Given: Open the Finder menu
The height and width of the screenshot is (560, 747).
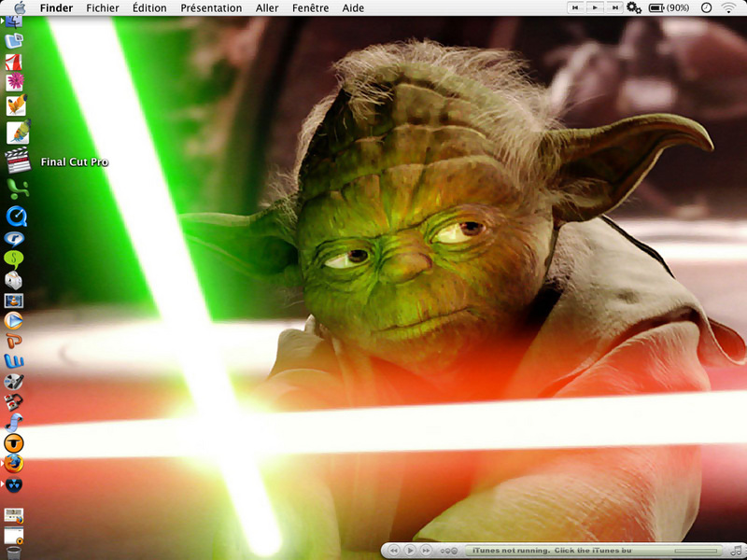Looking at the screenshot, I should pos(56,8).
